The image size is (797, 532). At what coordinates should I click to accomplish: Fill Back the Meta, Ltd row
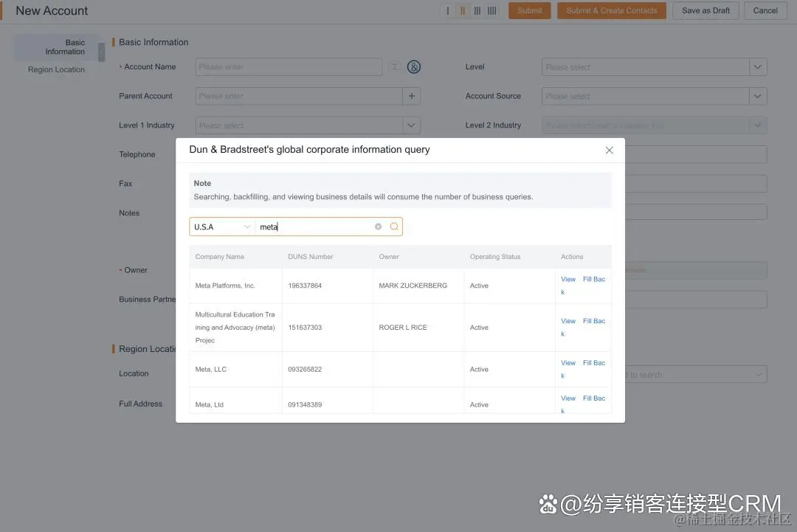[x=593, y=398]
